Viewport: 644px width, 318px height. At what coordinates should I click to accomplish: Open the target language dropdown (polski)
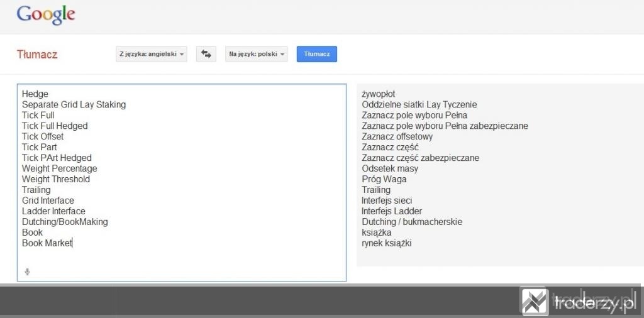tap(257, 54)
